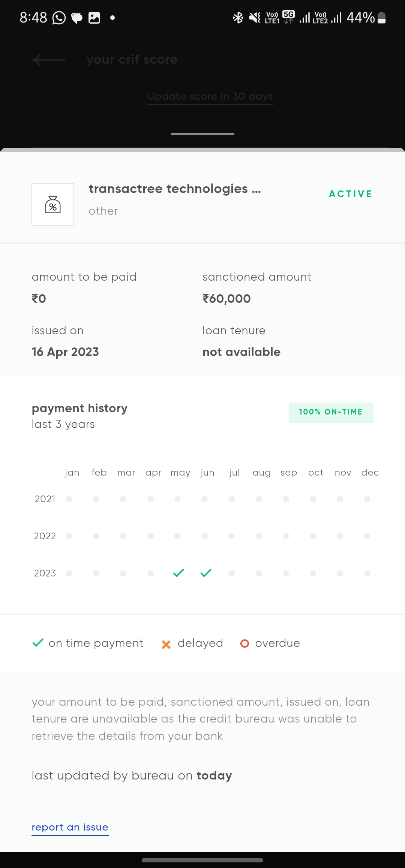Open the report an issue link
Screen dimensions: 405x868
[x=70, y=827]
